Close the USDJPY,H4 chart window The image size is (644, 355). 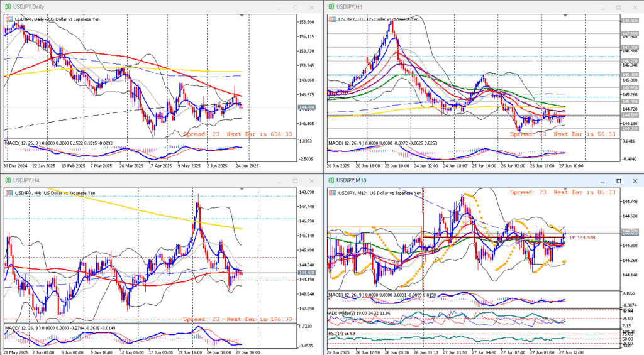tap(312, 181)
